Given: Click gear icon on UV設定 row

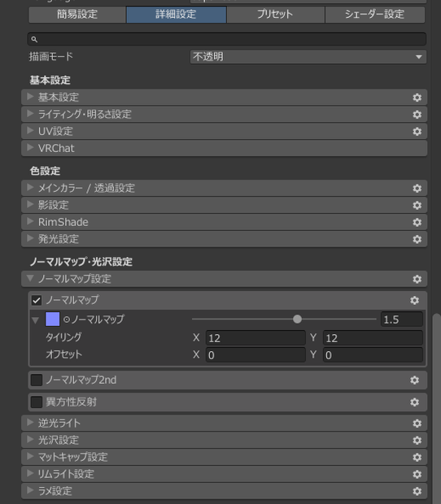Looking at the screenshot, I should click(x=417, y=132).
